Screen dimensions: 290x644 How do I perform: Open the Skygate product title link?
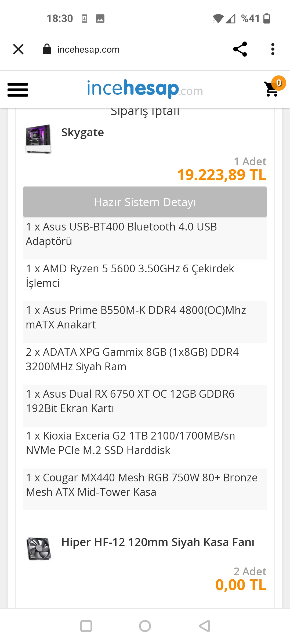pos(83,132)
